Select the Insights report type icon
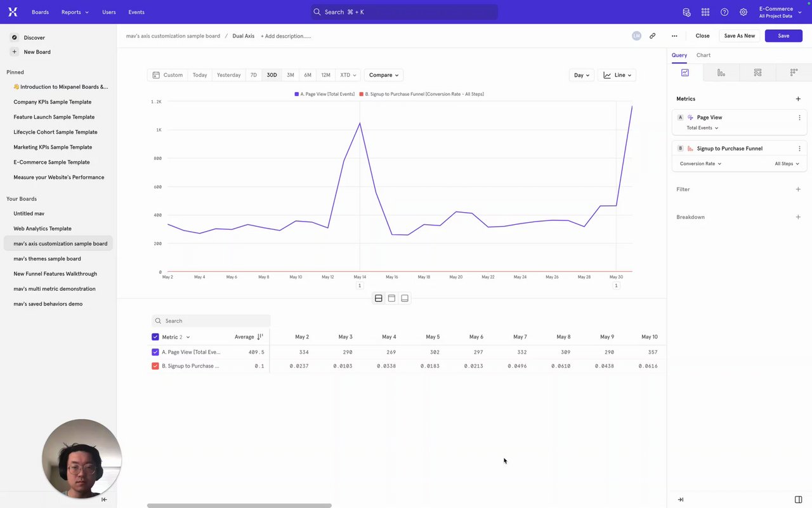812x508 pixels. pyautogui.click(x=685, y=73)
